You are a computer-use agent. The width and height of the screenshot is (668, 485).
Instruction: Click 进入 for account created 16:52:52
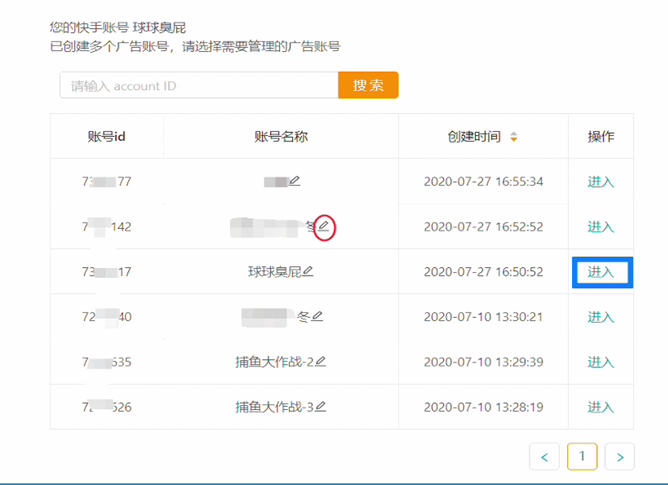601,227
